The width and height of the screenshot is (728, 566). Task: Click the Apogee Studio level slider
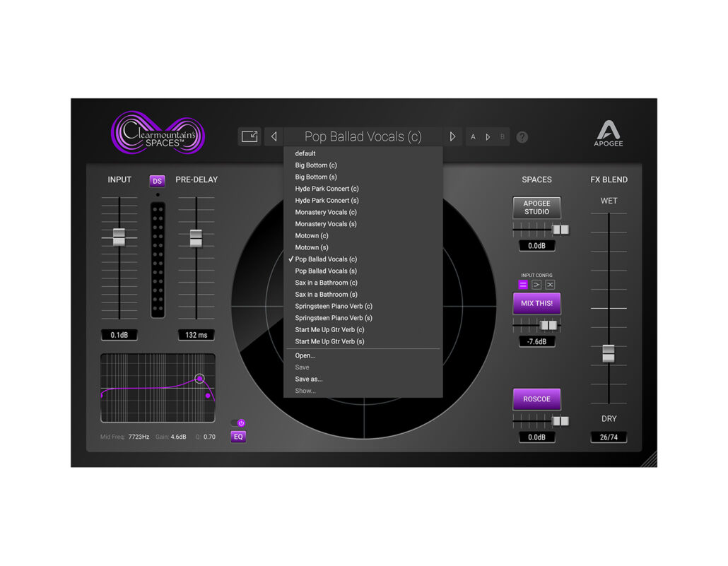tap(560, 230)
